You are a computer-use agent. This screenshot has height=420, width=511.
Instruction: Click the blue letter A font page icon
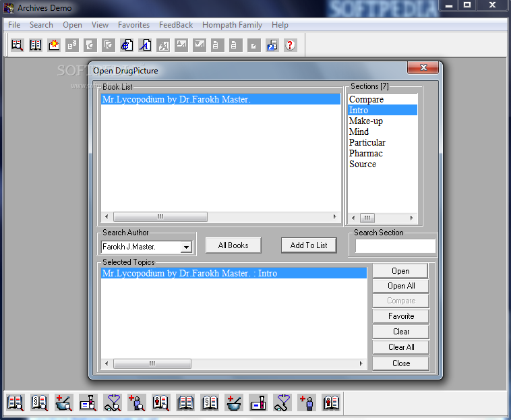(x=145, y=45)
